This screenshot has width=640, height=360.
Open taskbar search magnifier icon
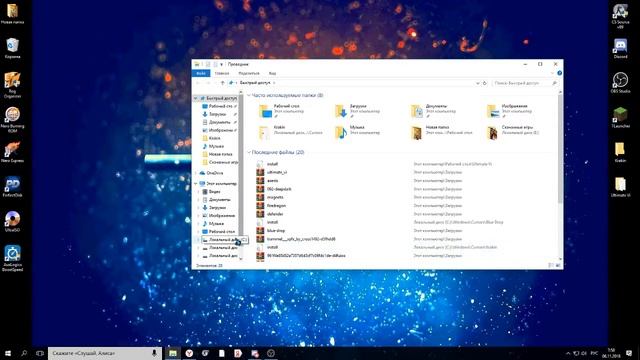(24, 353)
